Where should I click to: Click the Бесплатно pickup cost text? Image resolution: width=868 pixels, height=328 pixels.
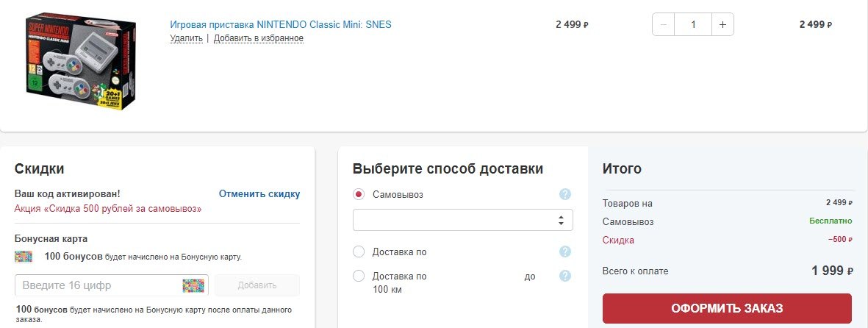(831, 221)
